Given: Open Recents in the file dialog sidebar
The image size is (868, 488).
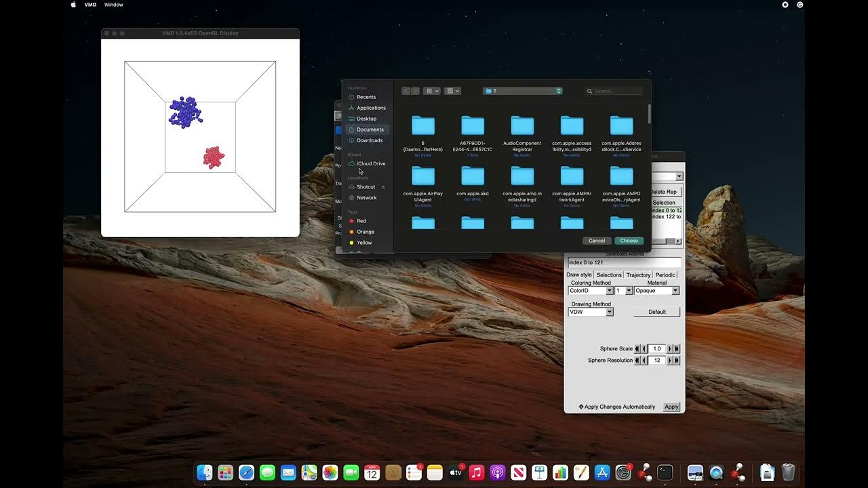Looking at the screenshot, I should [366, 97].
